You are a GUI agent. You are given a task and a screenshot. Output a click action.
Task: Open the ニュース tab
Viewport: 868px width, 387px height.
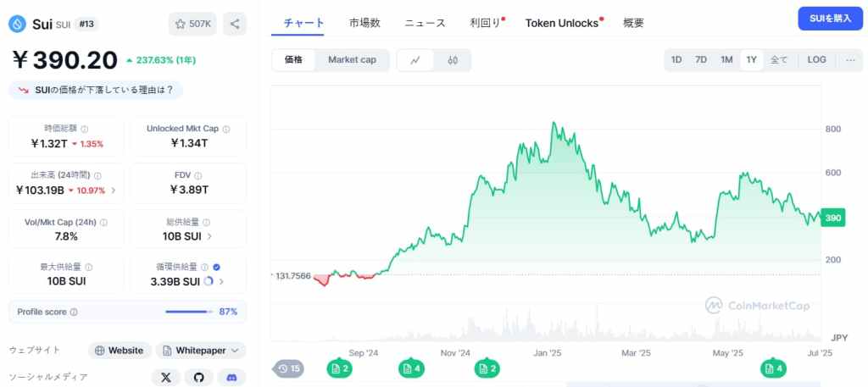425,23
